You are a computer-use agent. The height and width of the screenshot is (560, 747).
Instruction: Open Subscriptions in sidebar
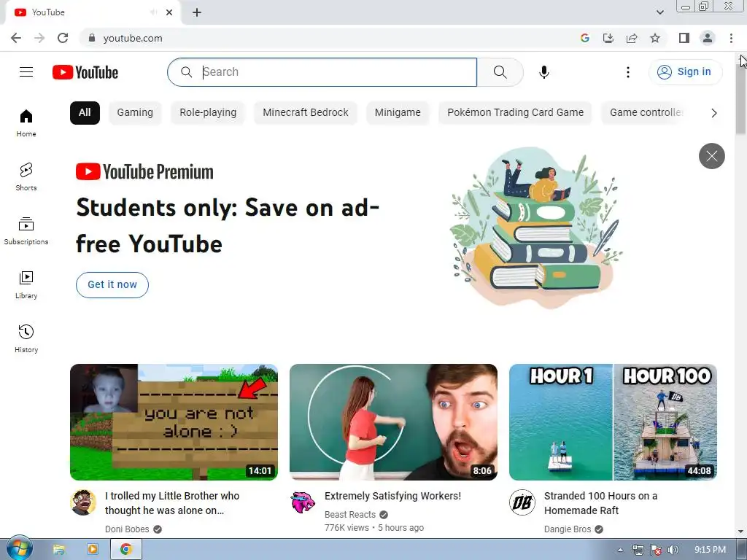[x=26, y=230]
